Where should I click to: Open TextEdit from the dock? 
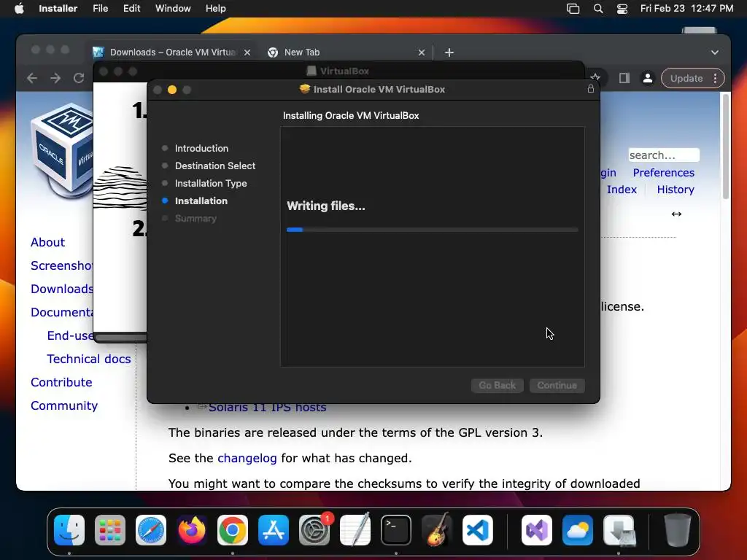click(355, 530)
